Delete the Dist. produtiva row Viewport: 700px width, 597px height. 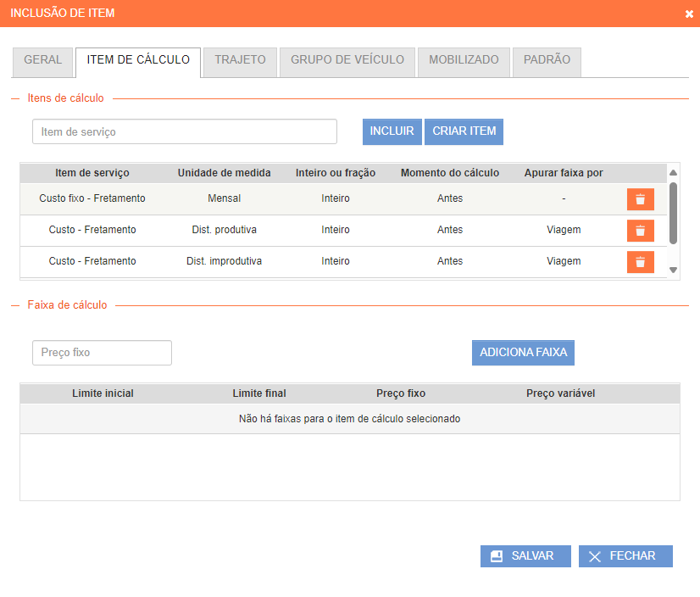(x=640, y=231)
